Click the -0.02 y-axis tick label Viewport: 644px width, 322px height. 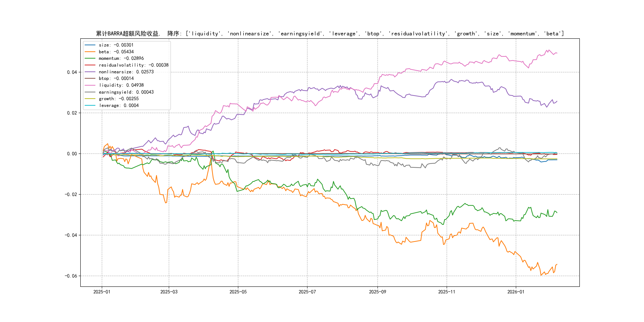[71, 195]
